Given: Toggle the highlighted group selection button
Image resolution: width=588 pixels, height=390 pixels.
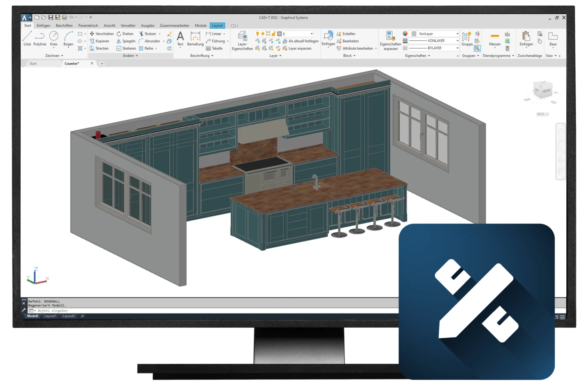Looking at the screenshot, I should (x=477, y=48).
